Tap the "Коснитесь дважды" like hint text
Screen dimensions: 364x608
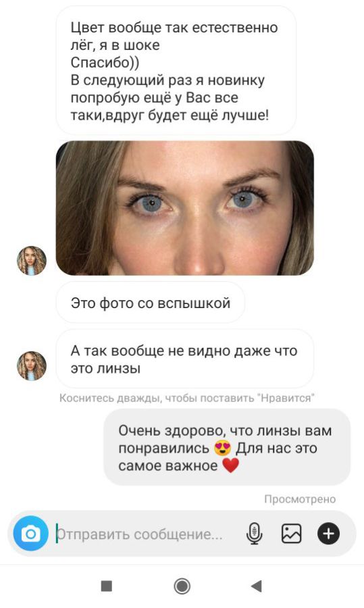tap(187, 398)
